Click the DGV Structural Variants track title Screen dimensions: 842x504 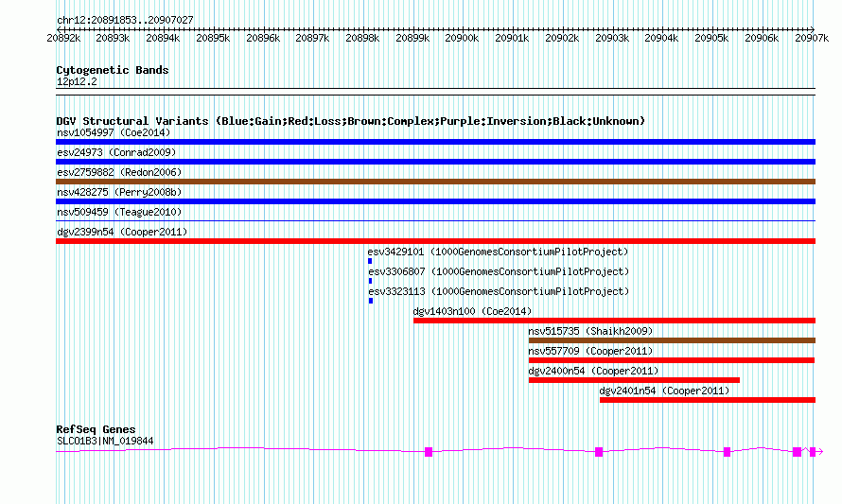click(x=351, y=121)
